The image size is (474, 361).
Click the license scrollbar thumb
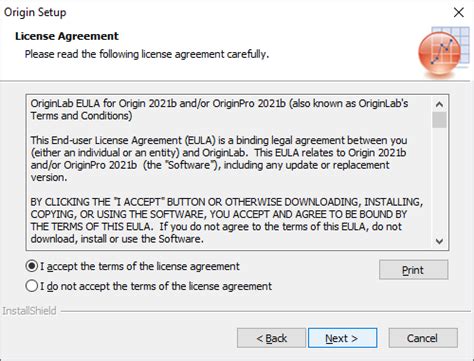(x=439, y=120)
